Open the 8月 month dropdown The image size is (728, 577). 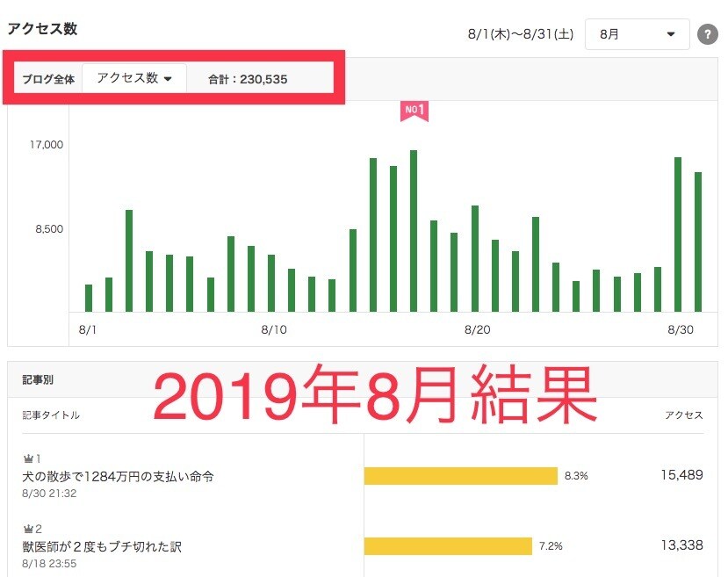click(637, 34)
